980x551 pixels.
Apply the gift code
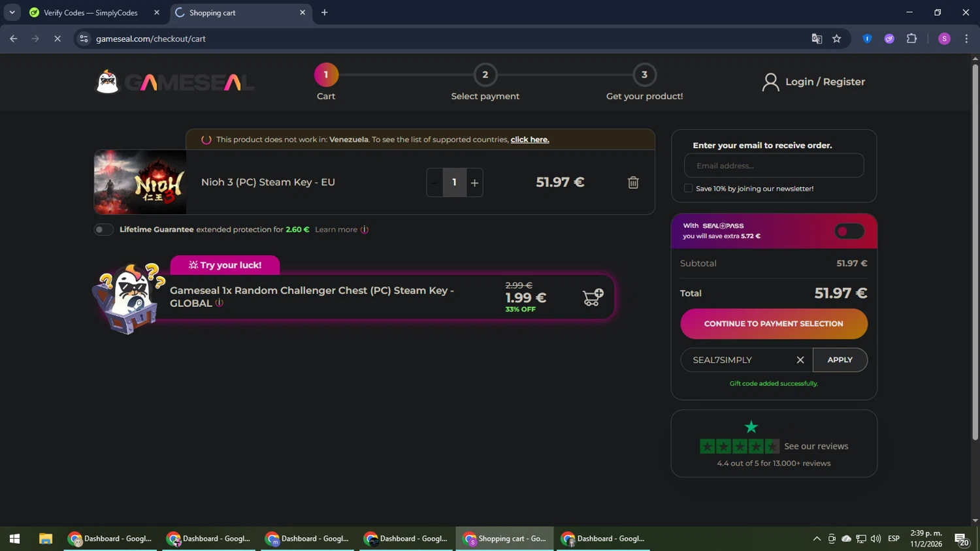coord(840,360)
